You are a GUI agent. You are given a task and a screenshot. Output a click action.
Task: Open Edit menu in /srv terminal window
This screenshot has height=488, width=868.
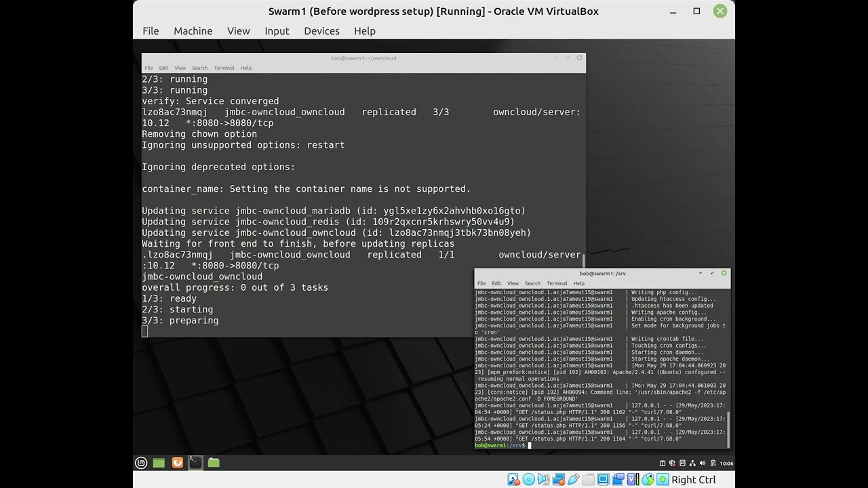(x=496, y=283)
